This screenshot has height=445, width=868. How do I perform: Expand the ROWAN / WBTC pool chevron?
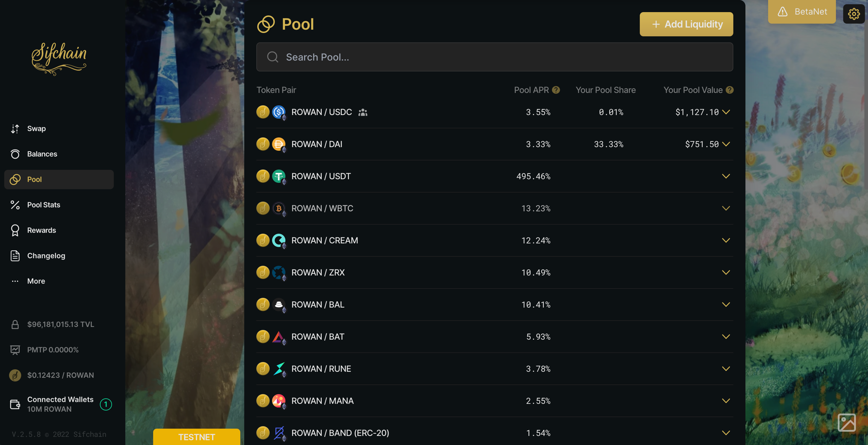click(x=726, y=208)
